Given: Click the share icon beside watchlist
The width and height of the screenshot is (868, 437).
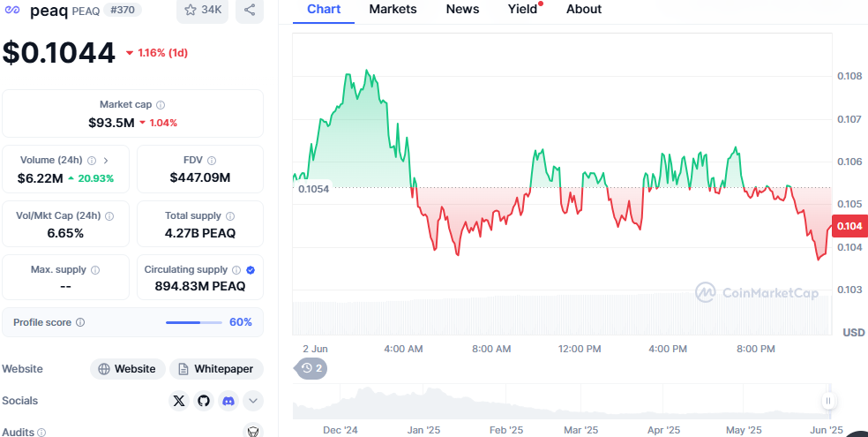Looking at the screenshot, I should coord(250,10).
